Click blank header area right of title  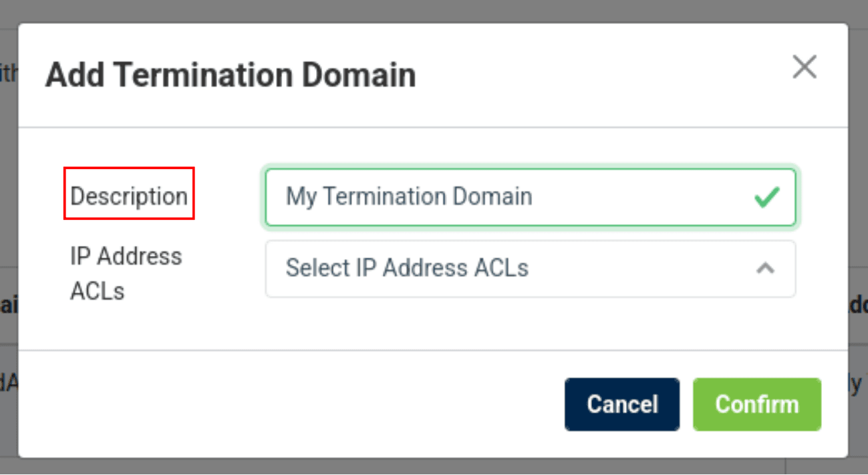[x=601, y=75]
